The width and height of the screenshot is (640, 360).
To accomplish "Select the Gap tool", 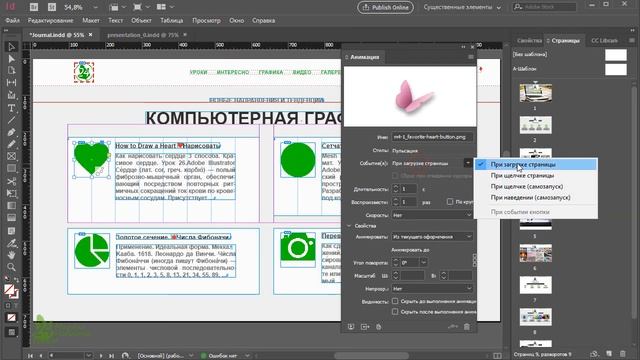I will [11, 82].
